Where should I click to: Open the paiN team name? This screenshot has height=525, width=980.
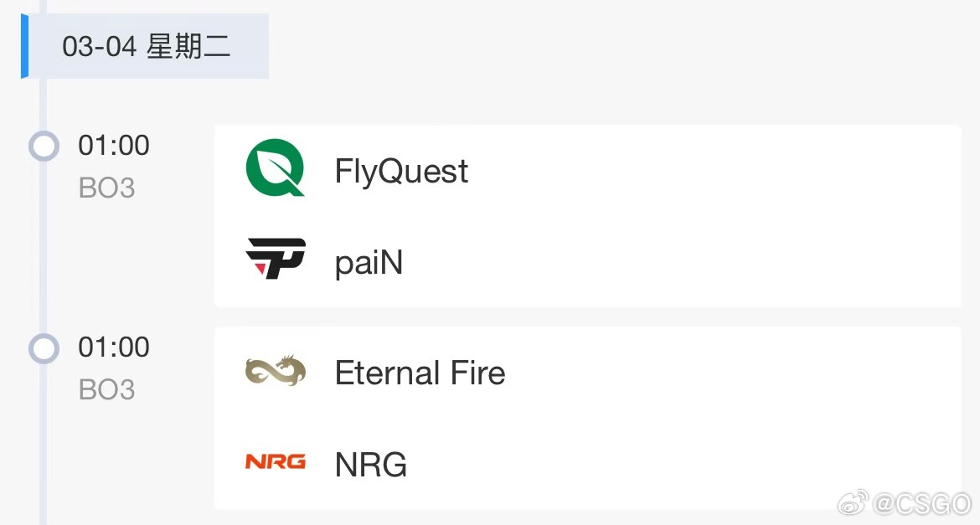tap(369, 262)
